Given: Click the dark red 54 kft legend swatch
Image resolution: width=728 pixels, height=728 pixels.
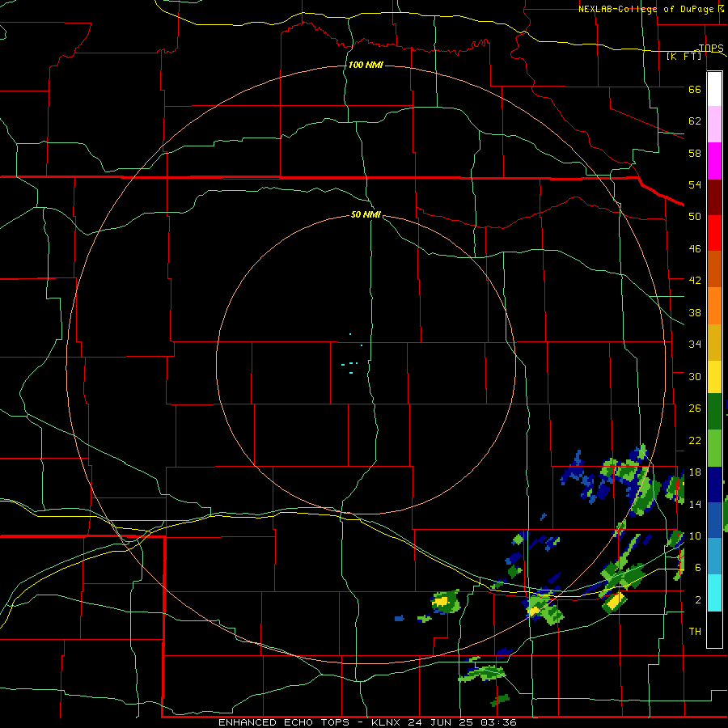Looking at the screenshot, I should pyautogui.click(x=714, y=197).
